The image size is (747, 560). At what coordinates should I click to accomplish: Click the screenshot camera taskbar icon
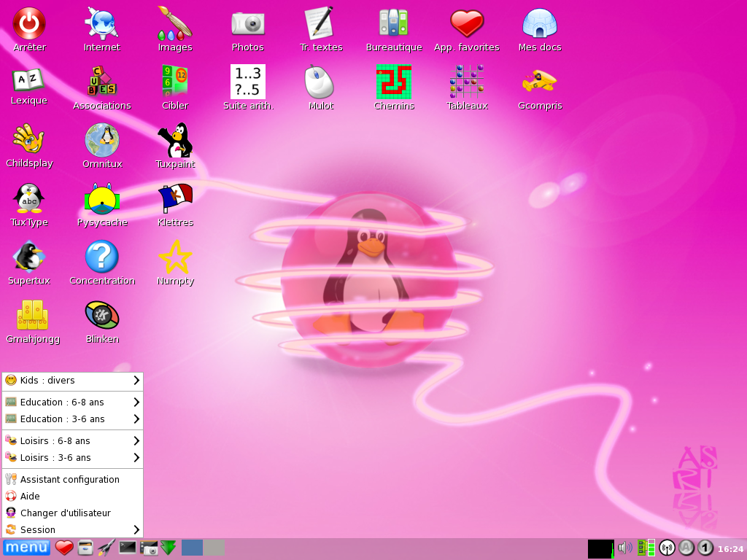click(149, 548)
